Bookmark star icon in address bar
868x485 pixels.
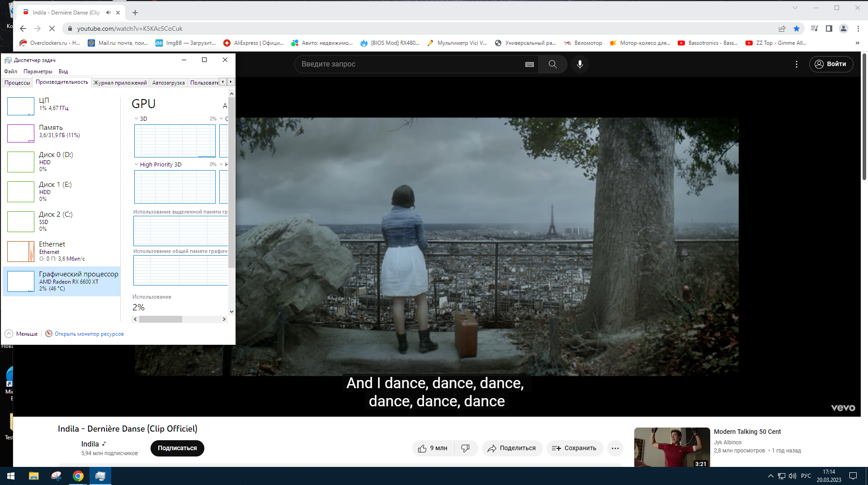click(x=797, y=29)
